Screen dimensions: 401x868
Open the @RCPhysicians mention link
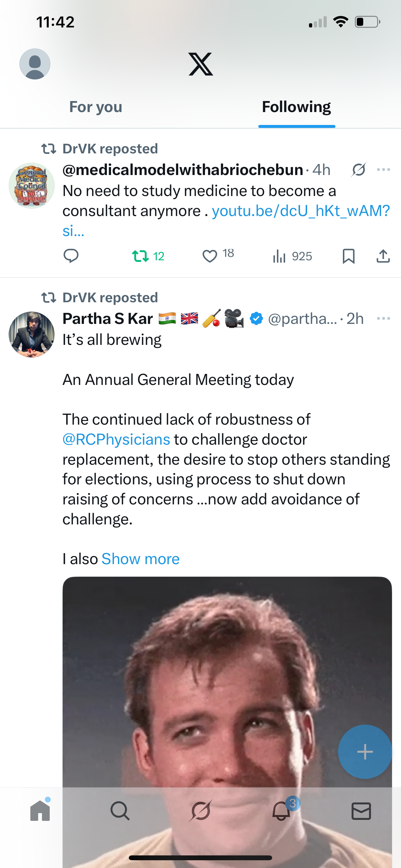(x=116, y=439)
